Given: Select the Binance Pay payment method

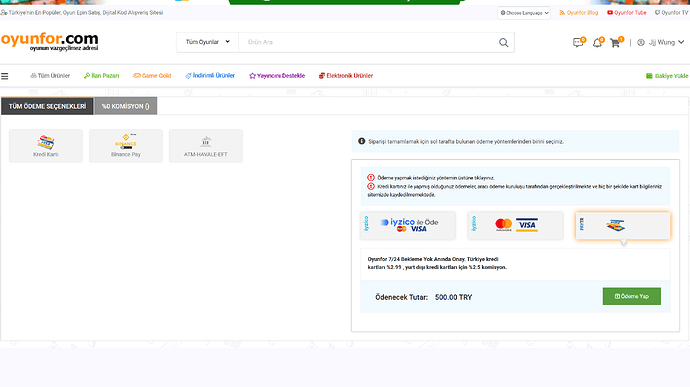Looking at the screenshot, I should (126, 146).
